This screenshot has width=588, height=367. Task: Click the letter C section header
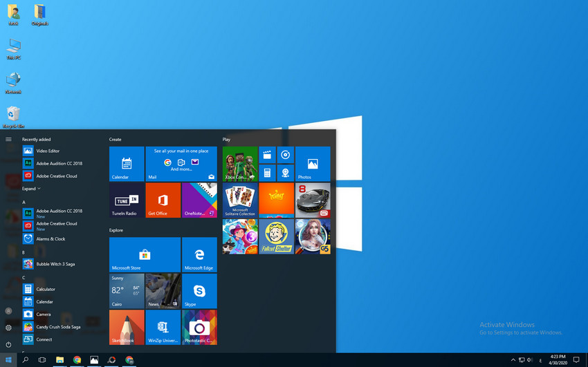tap(24, 278)
